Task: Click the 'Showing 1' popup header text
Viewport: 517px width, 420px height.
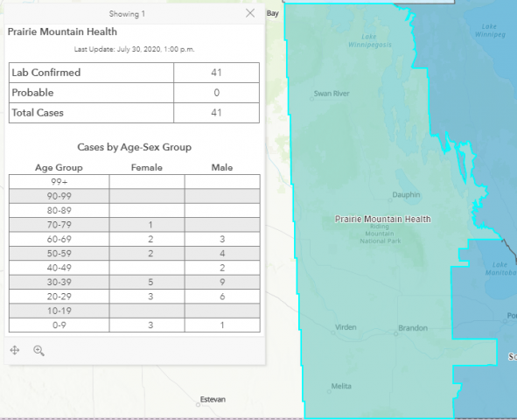Action: (x=127, y=14)
